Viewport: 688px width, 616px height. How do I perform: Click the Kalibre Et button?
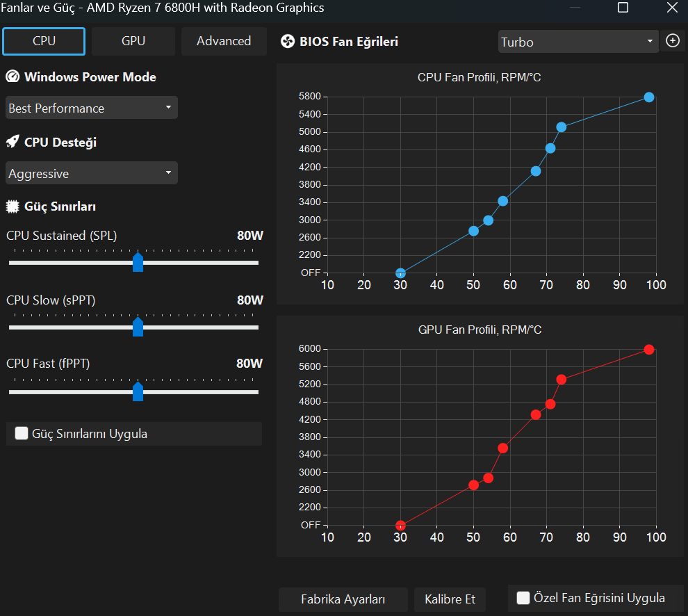coord(450,599)
